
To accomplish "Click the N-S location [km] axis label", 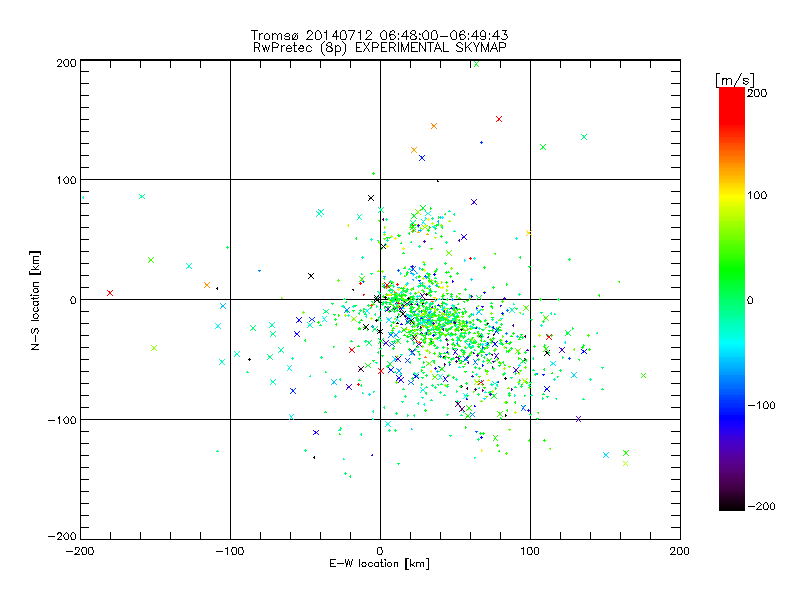I will coord(35,300).
